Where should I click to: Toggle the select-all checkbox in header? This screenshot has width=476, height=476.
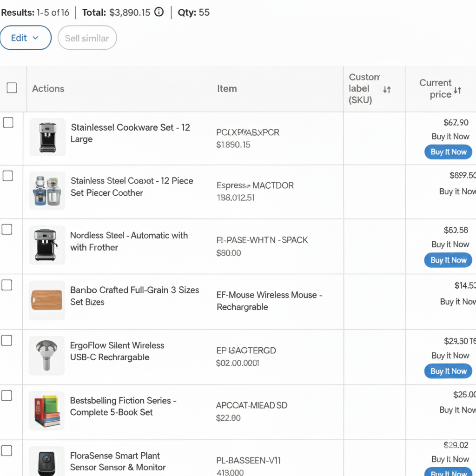[x=12, y=88]
